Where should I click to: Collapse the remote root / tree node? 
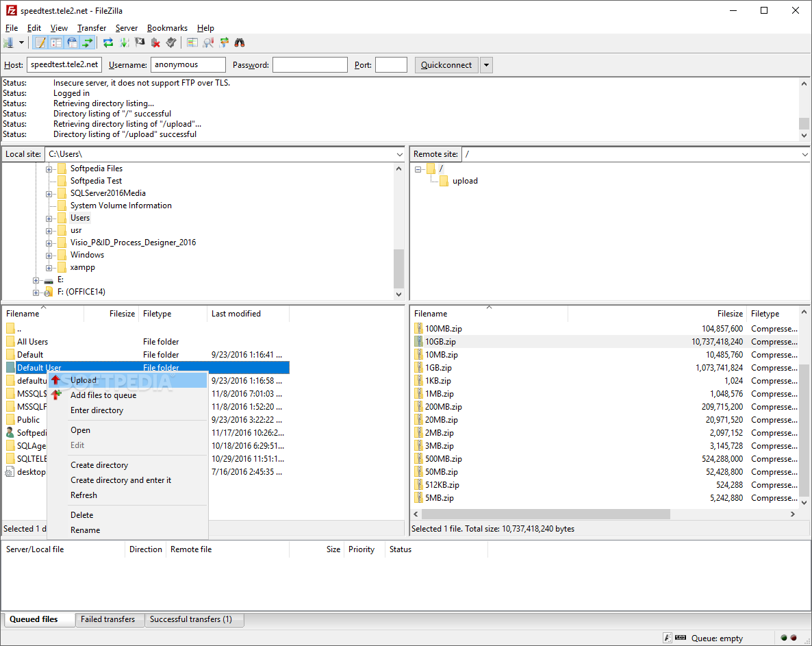tap(418, 169)
